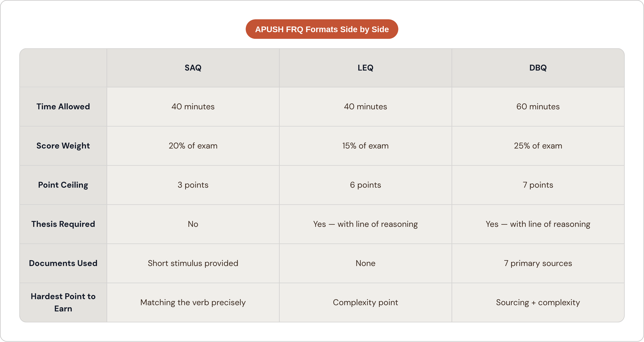Click the Time Allowed row label

(63, 107)
